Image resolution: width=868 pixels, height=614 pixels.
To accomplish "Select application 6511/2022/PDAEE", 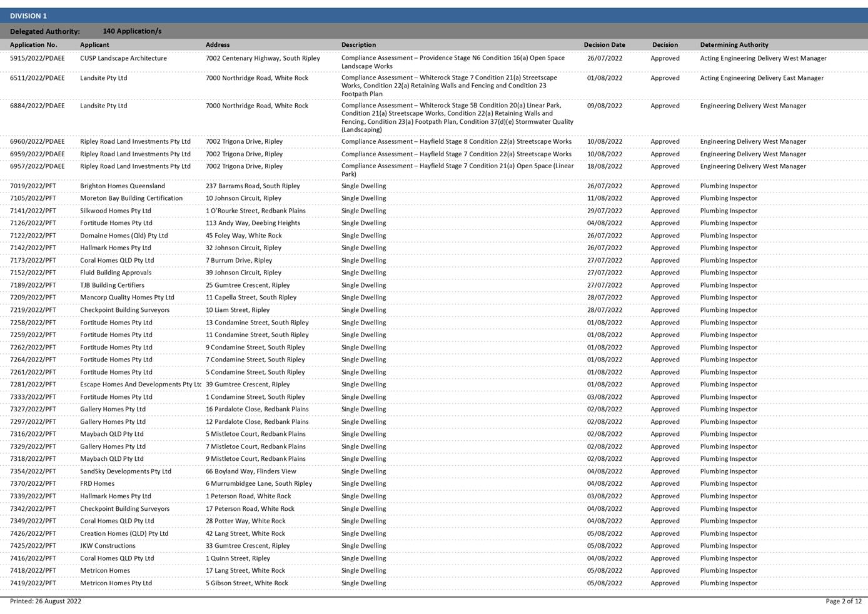I will point(38,78).
